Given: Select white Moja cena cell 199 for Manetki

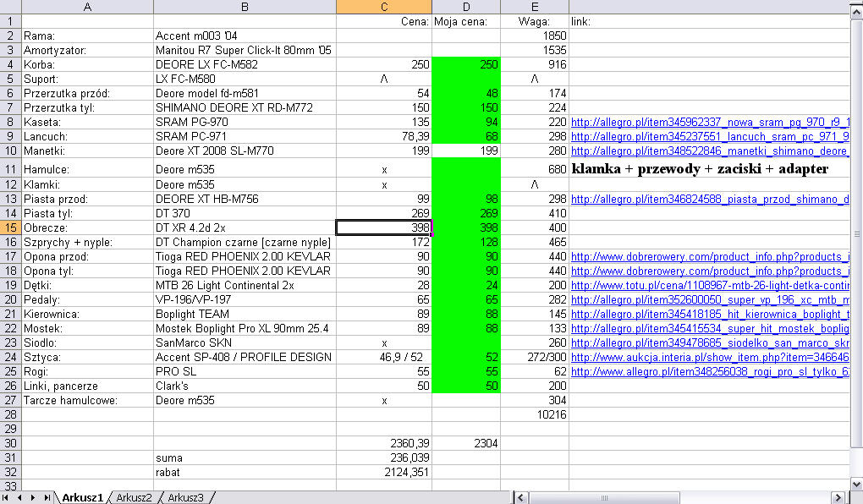Looking at the screenshot, I should point(466,151).
